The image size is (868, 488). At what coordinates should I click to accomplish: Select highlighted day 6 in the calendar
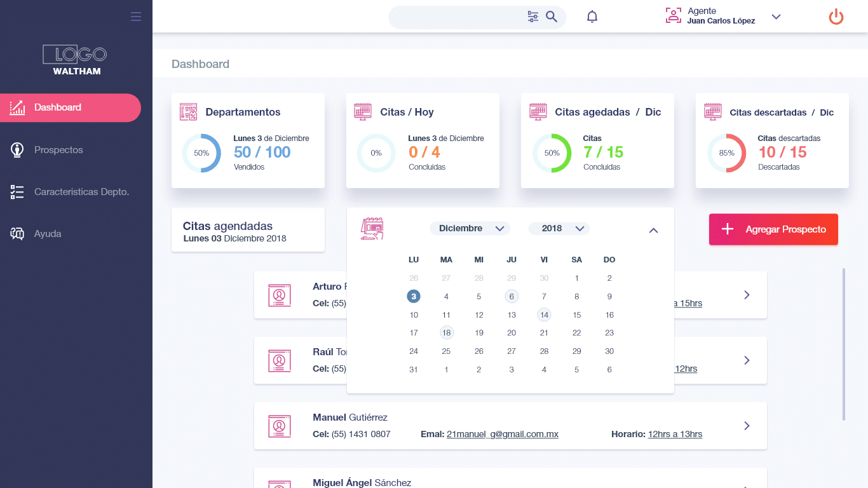tap(512, 296)
